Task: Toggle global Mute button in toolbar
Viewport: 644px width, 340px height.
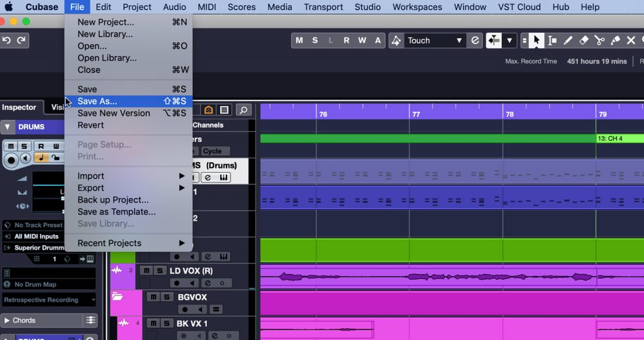Action: click(x=299, y=40)
